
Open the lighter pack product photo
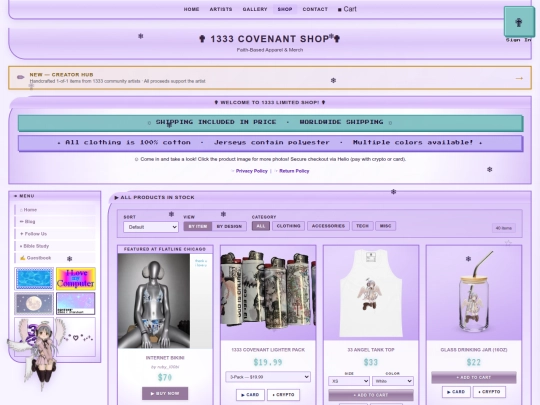268,293
